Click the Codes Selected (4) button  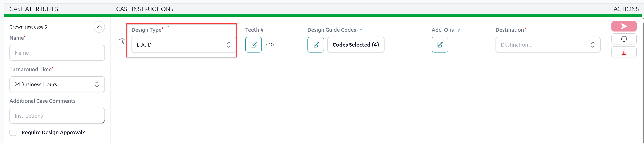tap(355, 45)
